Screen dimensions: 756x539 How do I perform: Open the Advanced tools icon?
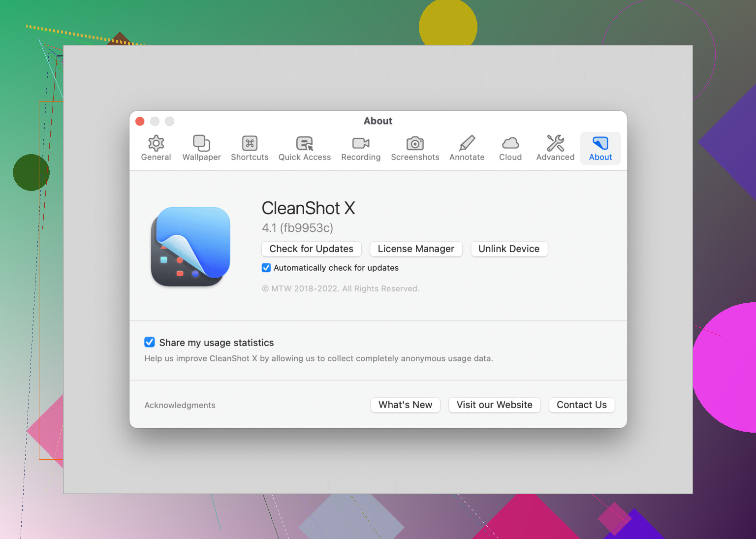pyautogui.click(x=555, y=143)
